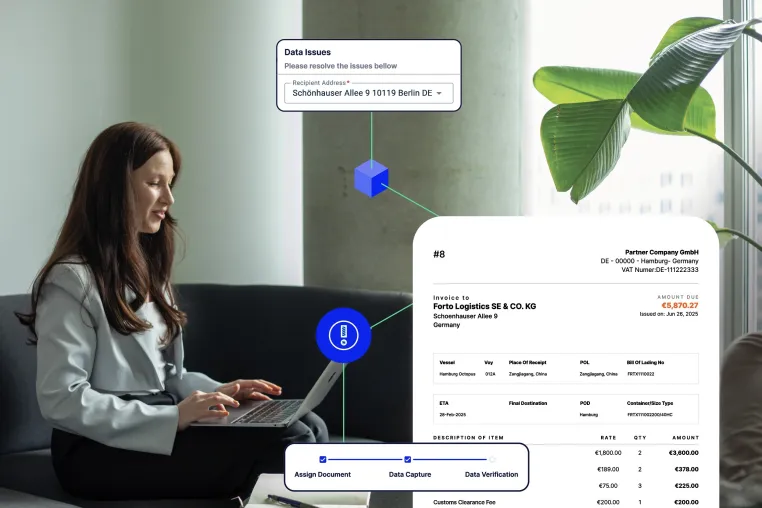
Task: Click the round blue alert document icon
Action: tap(344, 335)
